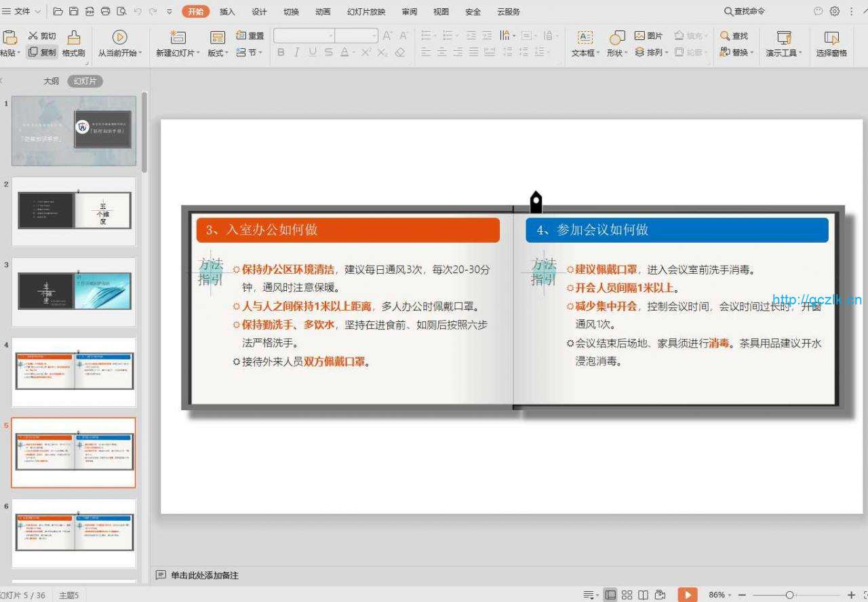Click the print icon in quick access bar
Screen dimensions: 868x602
pyautogui.click(x=105, y=12)
